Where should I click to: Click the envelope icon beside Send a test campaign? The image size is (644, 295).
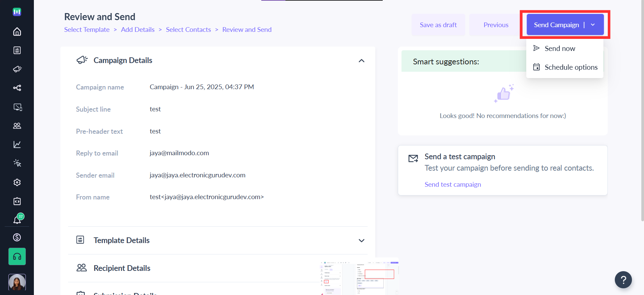click(413, 158)
